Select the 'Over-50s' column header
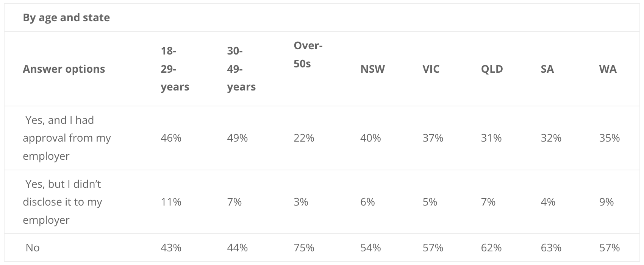 (x=308, y=55)
